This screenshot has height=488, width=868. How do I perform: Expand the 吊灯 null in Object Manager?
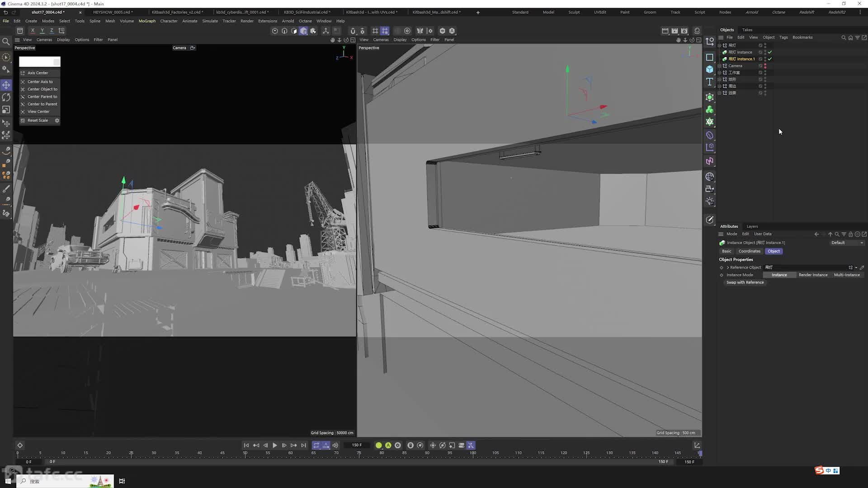tap(720, 46)
